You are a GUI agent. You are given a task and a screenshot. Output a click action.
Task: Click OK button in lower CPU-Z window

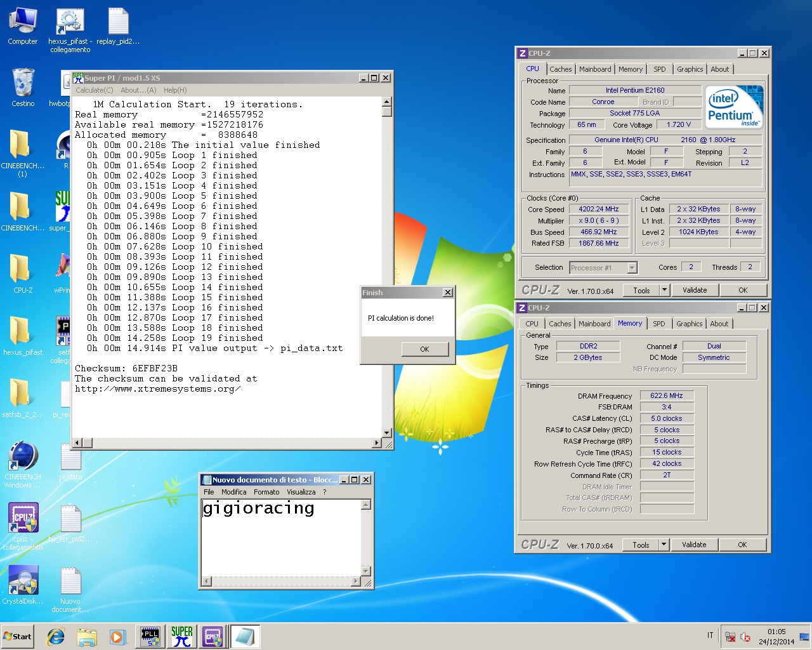[742, 545]
